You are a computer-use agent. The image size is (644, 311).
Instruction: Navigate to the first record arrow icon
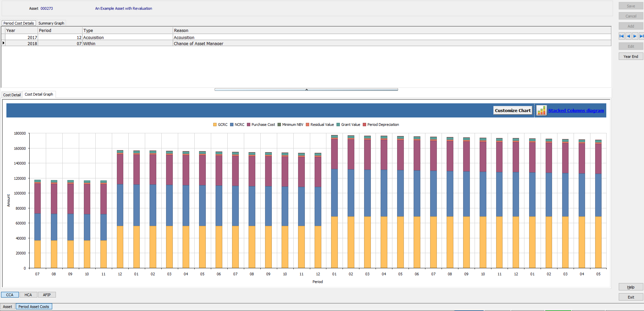[621, 36]
